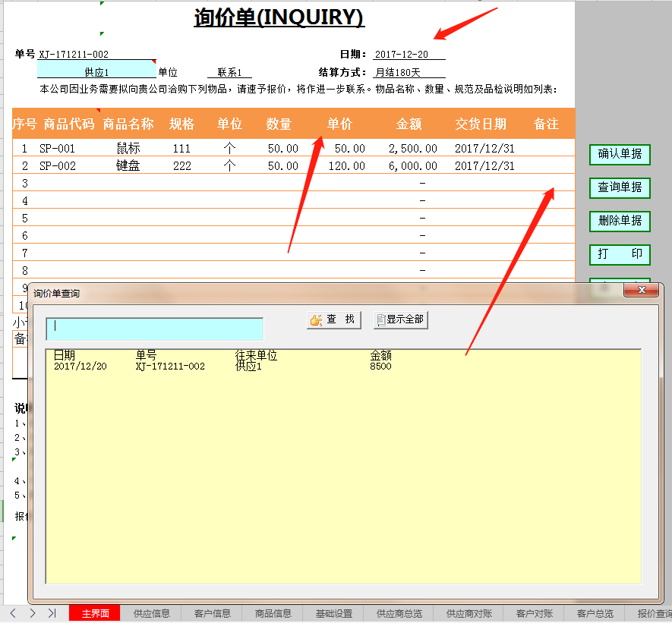Click the 查询单据 query button
The width and height of the screenshot is (672, 623).
(620, 187)
